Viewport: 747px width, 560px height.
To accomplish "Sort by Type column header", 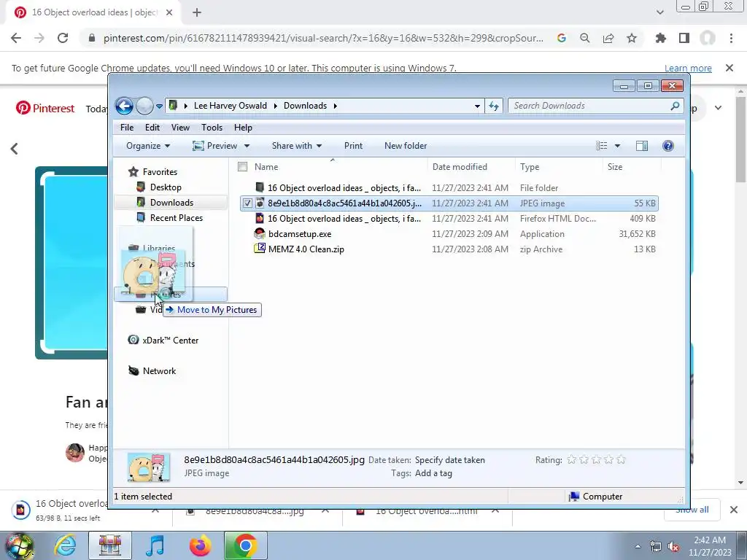I will (x=530, y=167).
